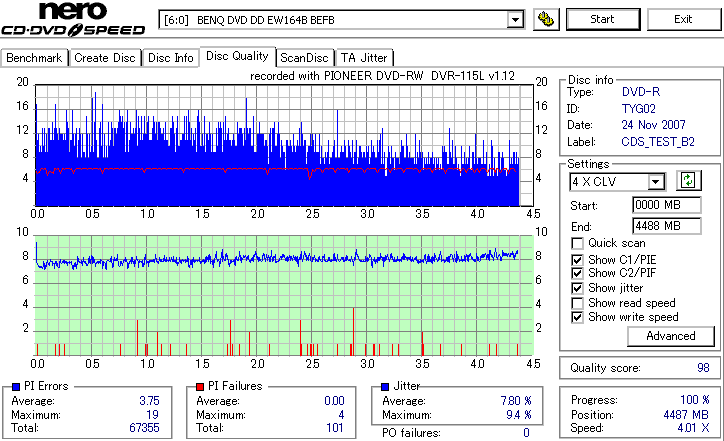Open the drive options tool icon
Image resolution: width=724 pixels, height=441 pixels.
tap(546, 19)
